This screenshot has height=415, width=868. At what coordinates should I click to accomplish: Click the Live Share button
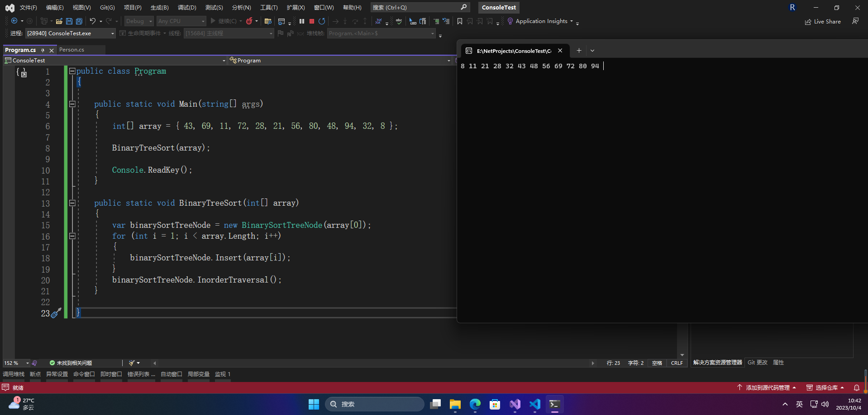[x=823, y=21]
